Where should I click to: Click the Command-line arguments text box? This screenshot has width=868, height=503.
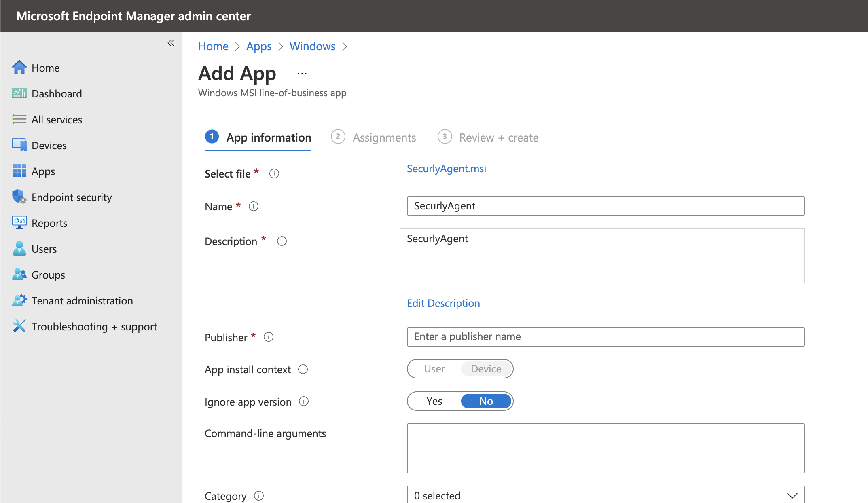[605, 448]
